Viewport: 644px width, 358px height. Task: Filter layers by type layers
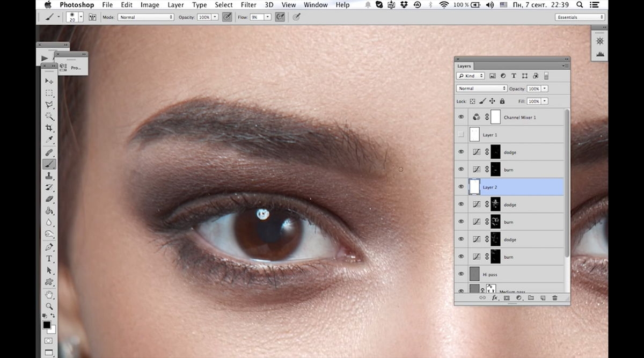[514, 76]
